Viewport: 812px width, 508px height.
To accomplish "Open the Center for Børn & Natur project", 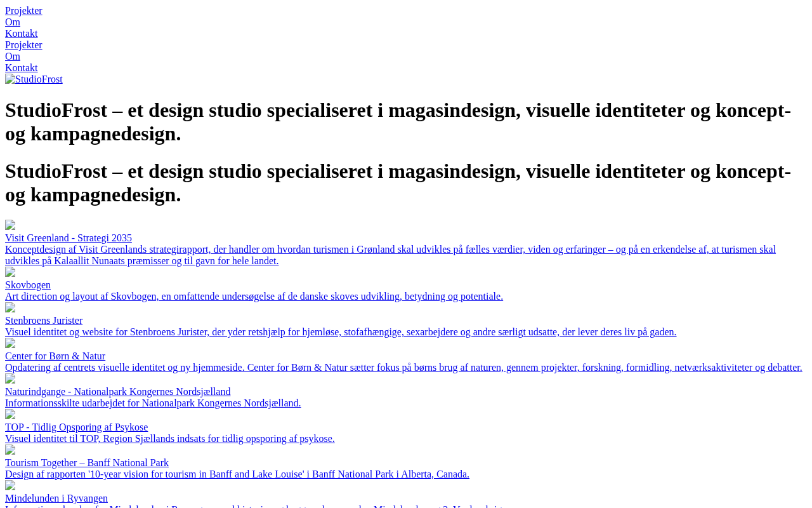I will 55,356.
